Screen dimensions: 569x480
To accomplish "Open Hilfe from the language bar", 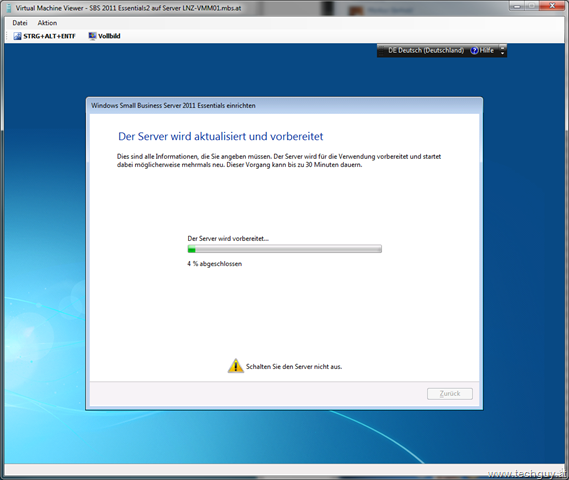I will pyautogui.click(x=482, y=50).
